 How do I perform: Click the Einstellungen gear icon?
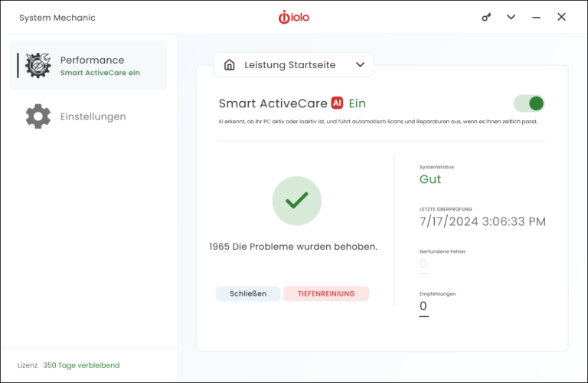38,116
